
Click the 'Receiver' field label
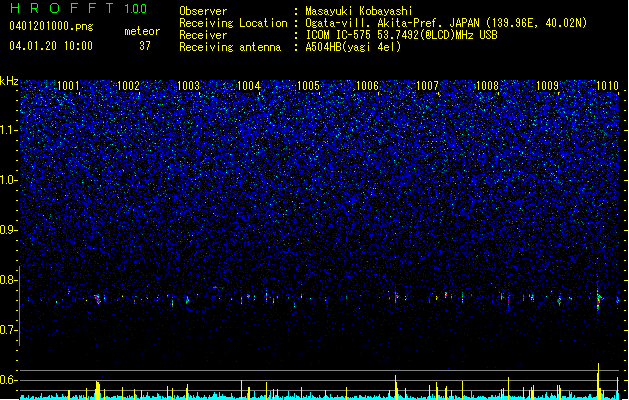tap(203, 35)
